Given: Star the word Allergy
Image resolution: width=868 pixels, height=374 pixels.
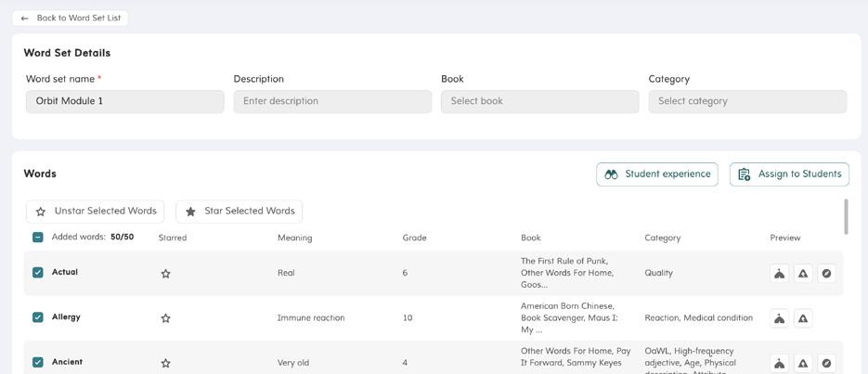Looking at the screenshot, I should pyautogui.click(x=165, y=318).
